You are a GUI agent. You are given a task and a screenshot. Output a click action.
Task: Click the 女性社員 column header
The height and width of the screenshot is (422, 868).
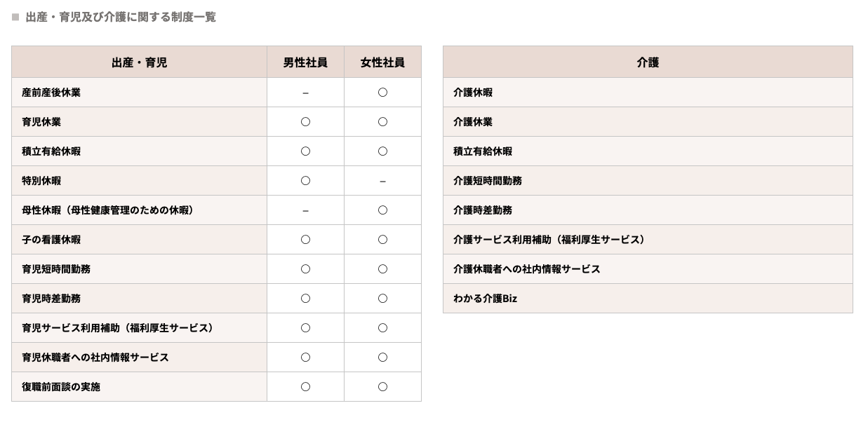382,62
